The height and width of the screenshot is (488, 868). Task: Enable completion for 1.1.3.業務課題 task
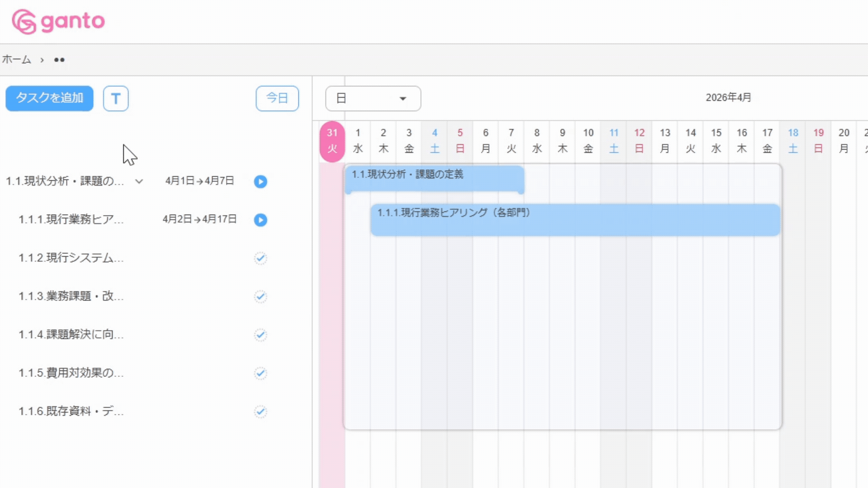pos(260,296)
